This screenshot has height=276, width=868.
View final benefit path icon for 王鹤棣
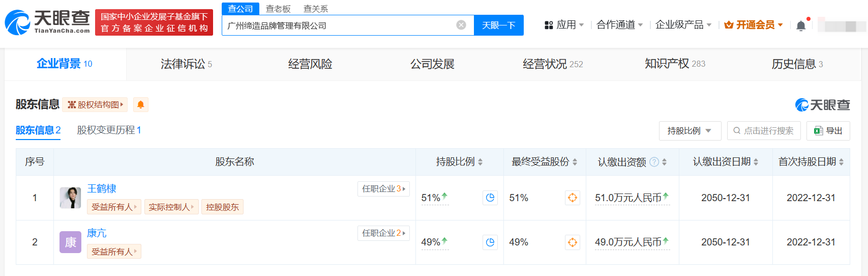point(573,198)
